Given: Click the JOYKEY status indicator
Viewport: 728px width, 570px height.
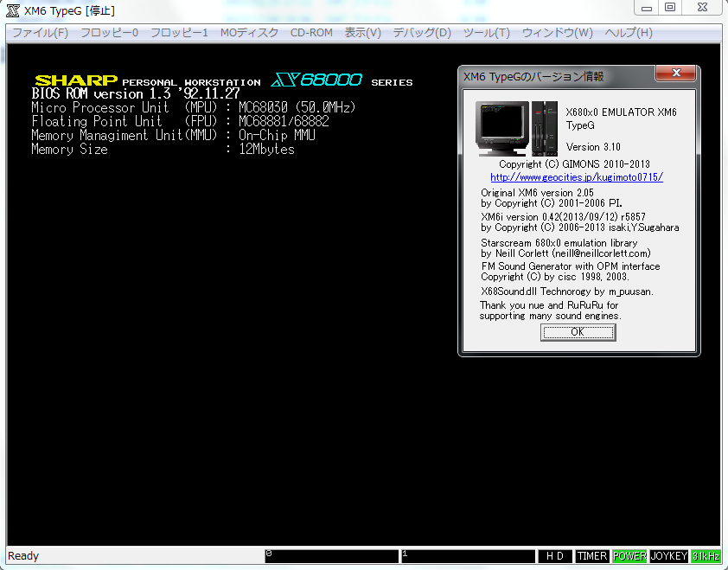Looking at the screenshot, I should 669,556.
